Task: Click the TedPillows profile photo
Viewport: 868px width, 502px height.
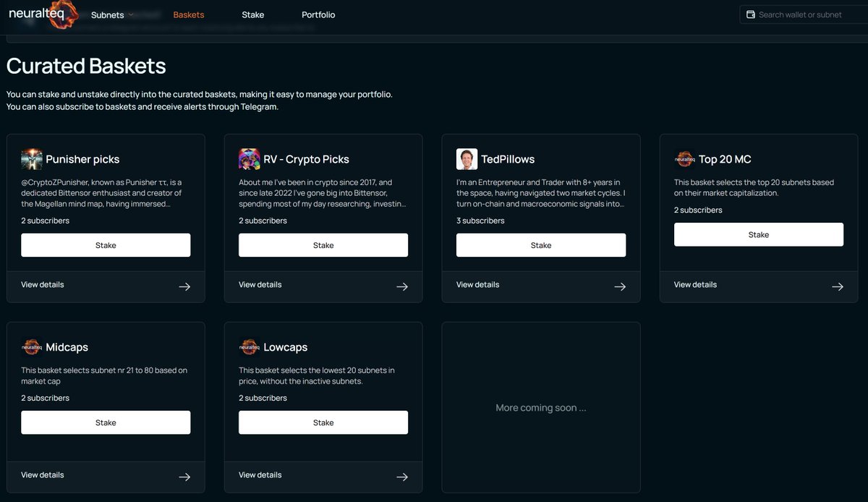Action: [x=467, y=159]
